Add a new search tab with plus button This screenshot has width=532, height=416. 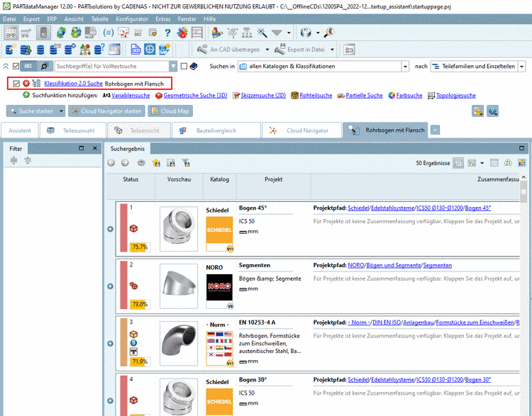point(435,130)
